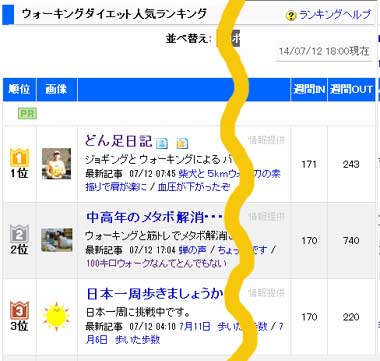This screenshot has width=380, height=361.
Task: Click the 週間OUT column header
Action: pos(351,89)
